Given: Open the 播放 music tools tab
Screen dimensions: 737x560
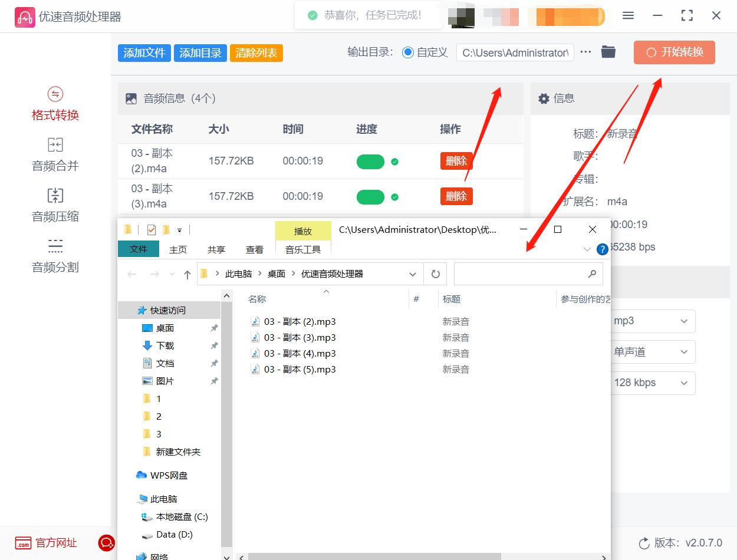Looking at the screenshot, I should tap(302, 231).
